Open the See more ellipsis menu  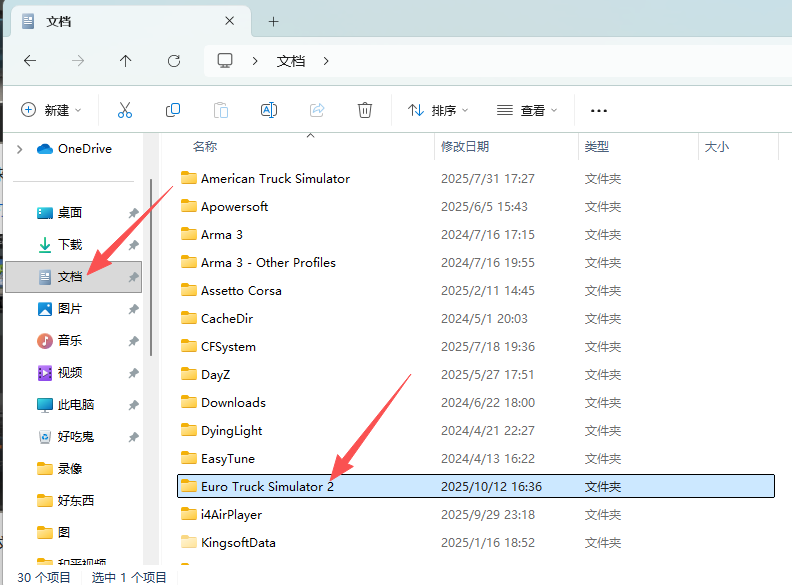point(599,110)
